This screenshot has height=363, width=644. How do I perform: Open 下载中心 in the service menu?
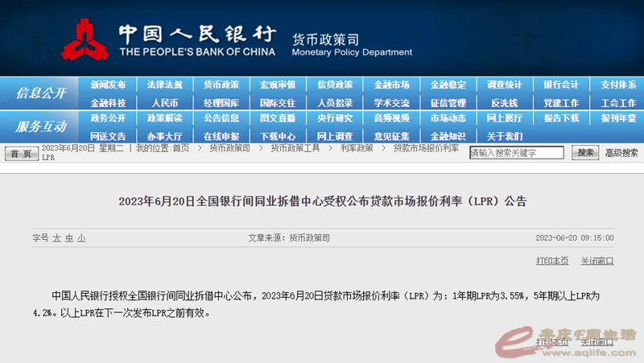(278, 136)
